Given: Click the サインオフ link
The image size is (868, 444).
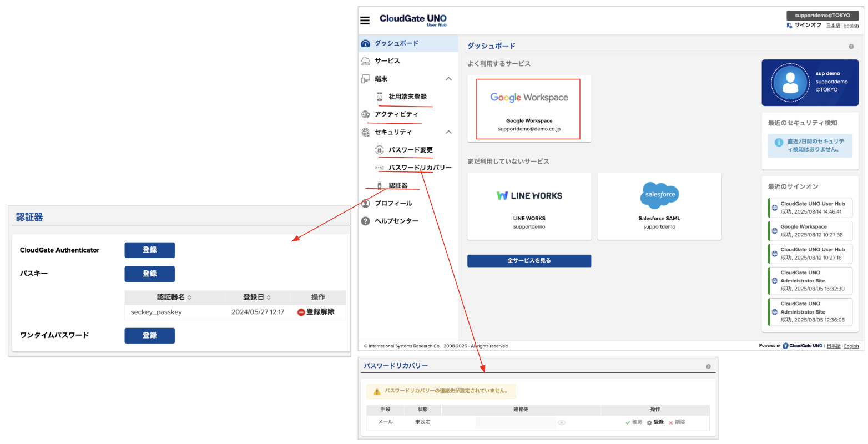Looking at the screenshot, I should pos(808,26).
